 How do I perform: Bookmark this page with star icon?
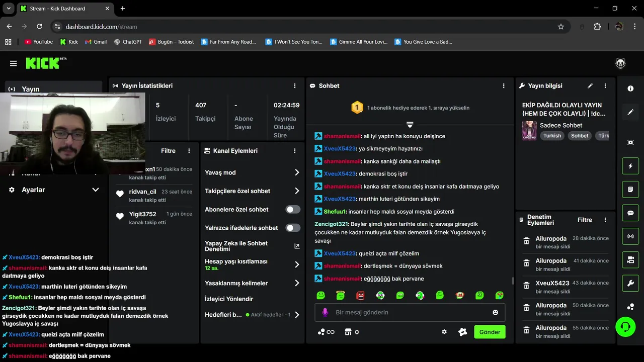point(561,27)
